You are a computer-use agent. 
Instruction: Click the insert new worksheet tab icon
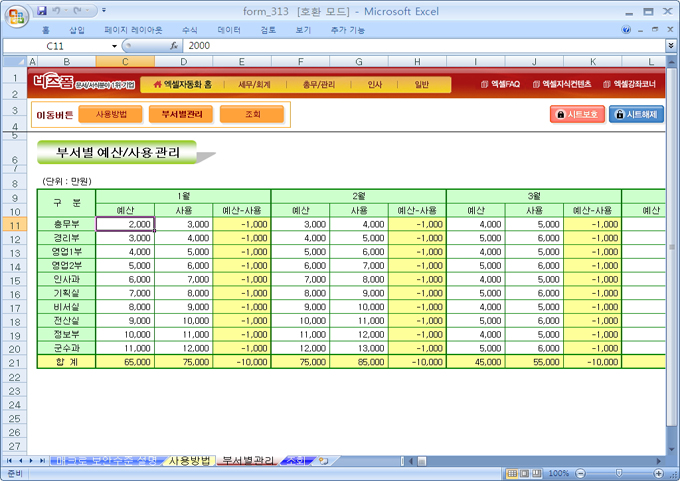pyautogui.click(x=323, y=461)
